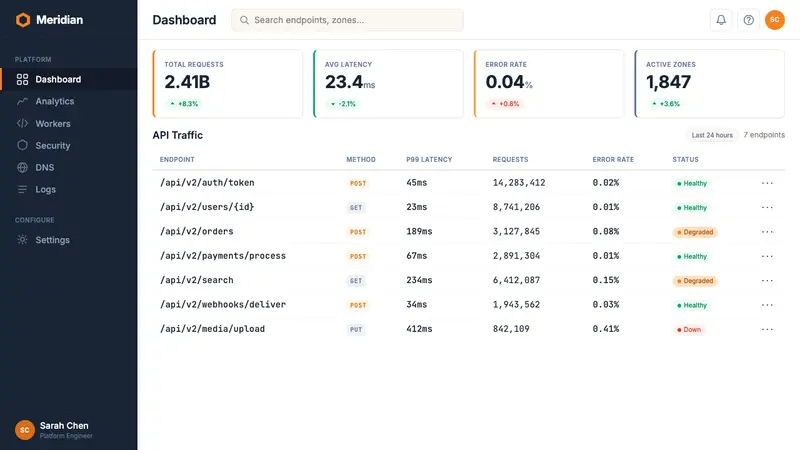Click the Dashboard grid icon
This screenshot has height=450, width=800.
(x=22, y=79)
